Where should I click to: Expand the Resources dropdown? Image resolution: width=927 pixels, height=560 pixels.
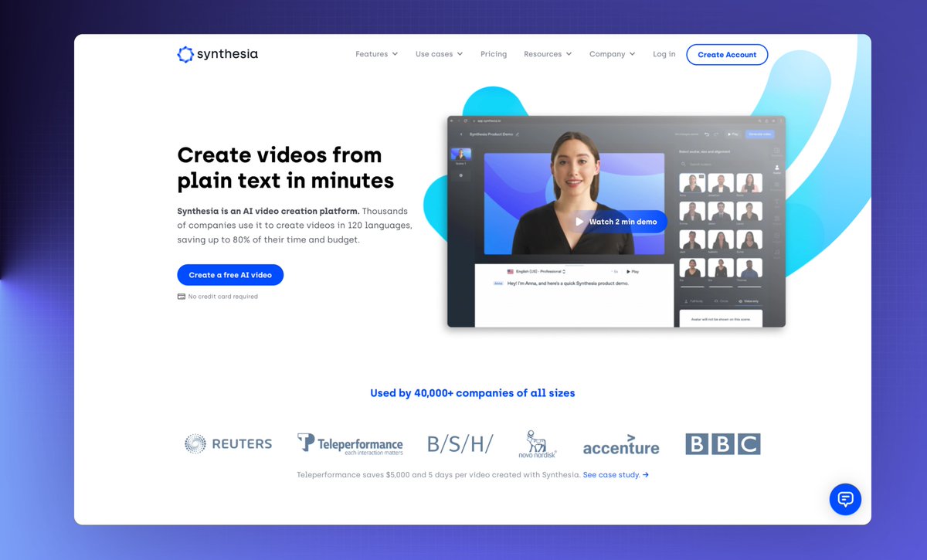coord(548,54)
